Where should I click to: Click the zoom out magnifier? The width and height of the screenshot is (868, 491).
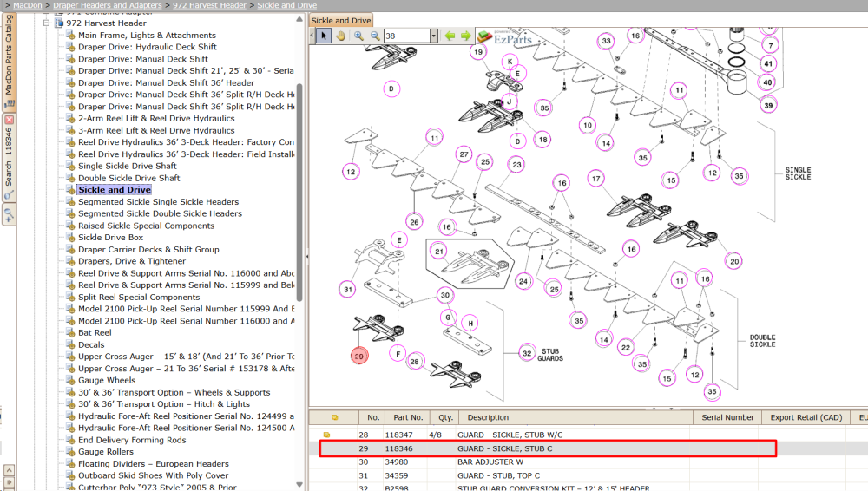coord(375,36)
